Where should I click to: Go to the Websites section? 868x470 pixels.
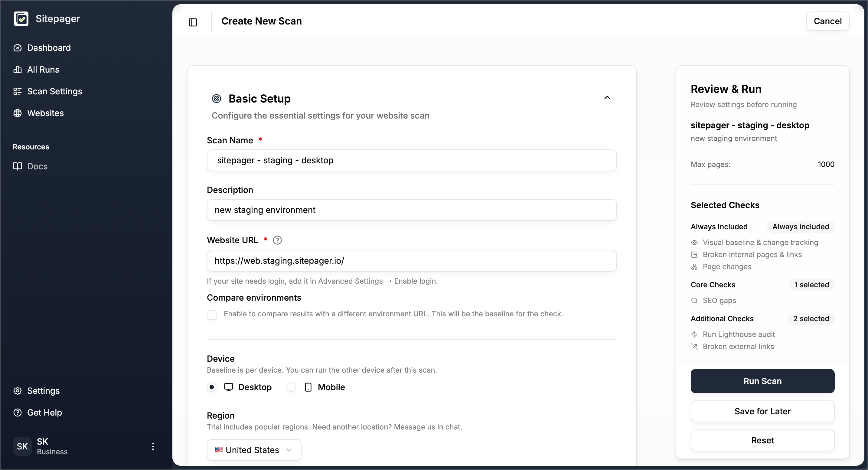(x=45, y=113)
